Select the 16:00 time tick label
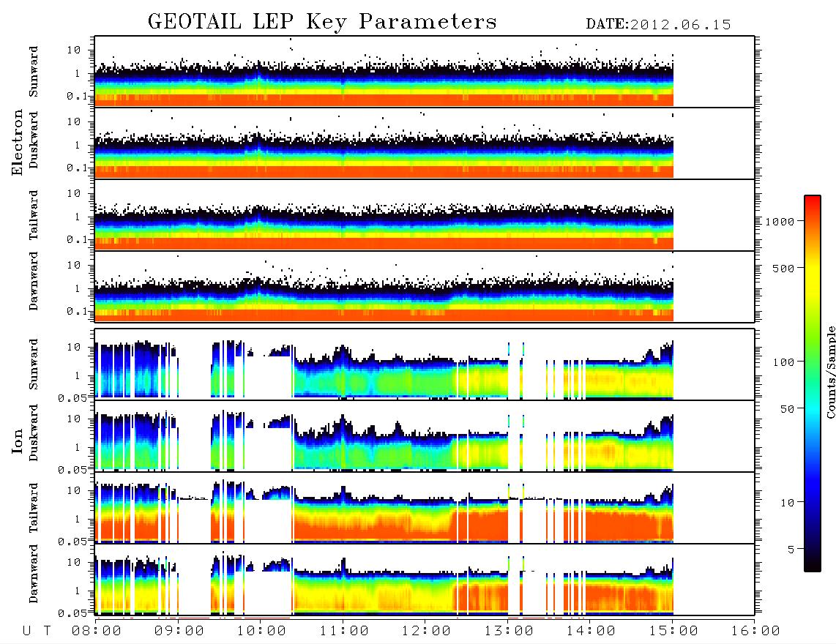 pos(755,632)
